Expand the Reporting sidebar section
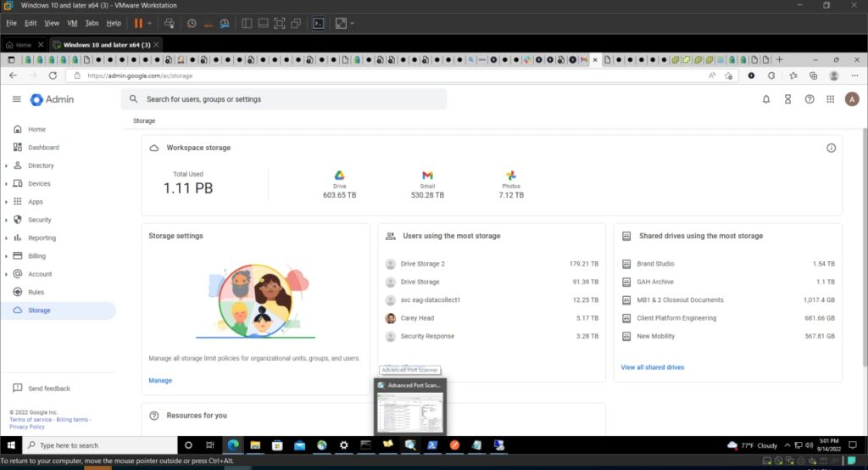The image size is (868, 470). pos(6,238)
